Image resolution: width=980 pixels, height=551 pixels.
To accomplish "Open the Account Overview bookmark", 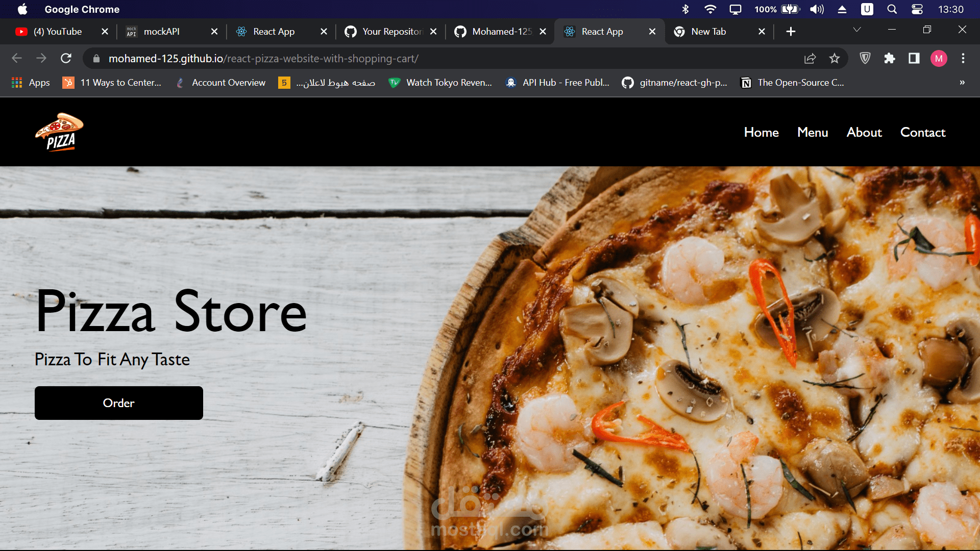I will (220, 83).
